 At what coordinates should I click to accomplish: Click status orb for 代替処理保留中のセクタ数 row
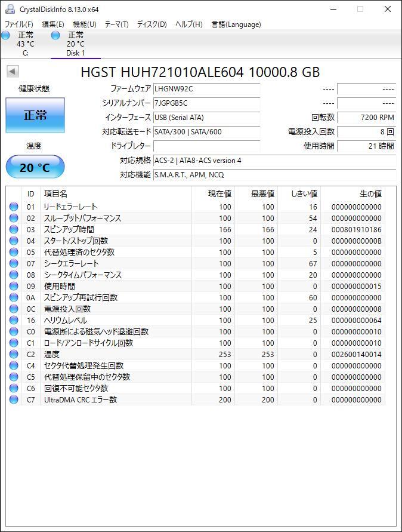14,377
